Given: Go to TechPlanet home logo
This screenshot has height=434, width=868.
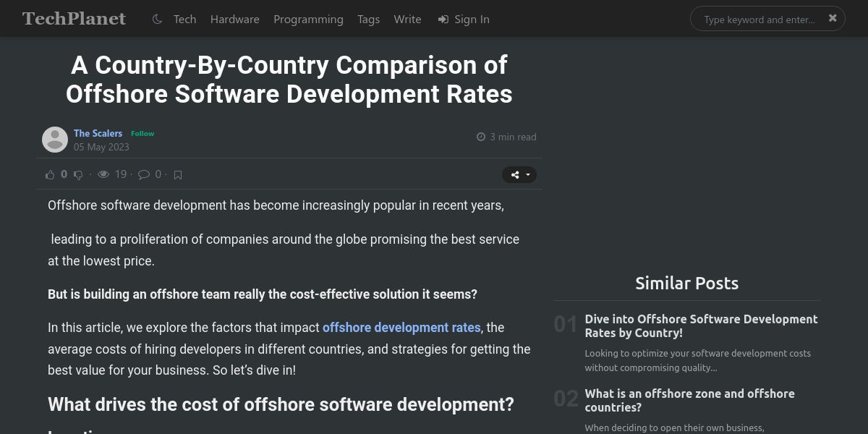Looking at the screenshot, I should coord(74,19).
